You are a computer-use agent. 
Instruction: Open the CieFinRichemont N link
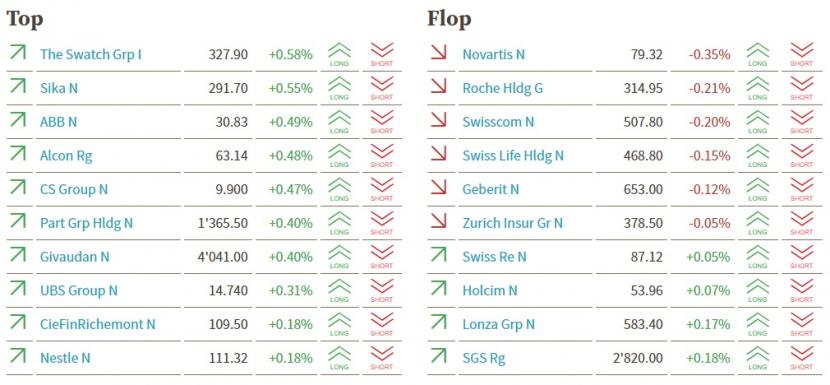click(x=97, y=324)
